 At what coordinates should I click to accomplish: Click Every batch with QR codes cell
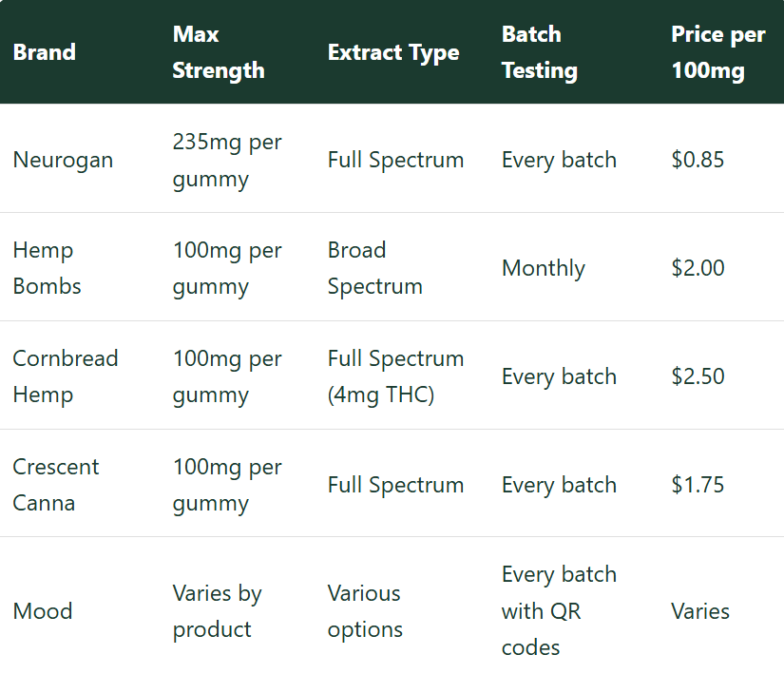[x=559, y=611]
